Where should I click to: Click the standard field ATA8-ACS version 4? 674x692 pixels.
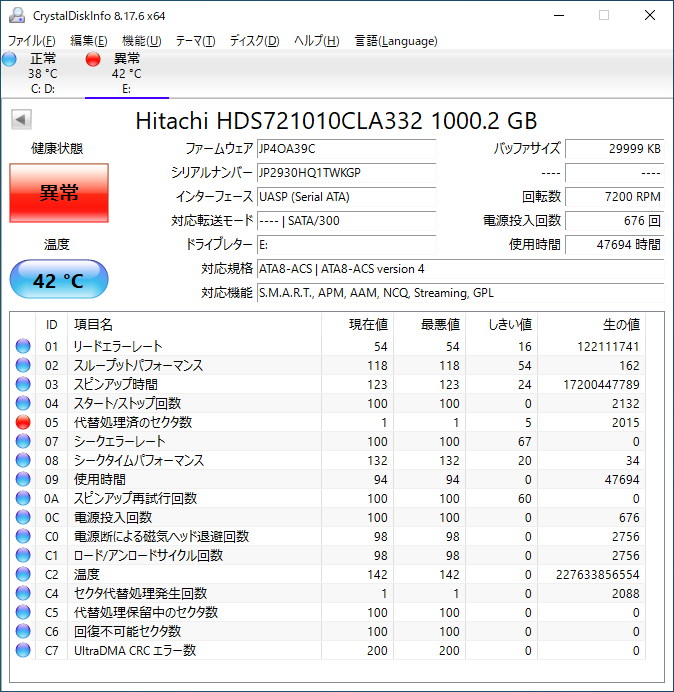(460, 269)
